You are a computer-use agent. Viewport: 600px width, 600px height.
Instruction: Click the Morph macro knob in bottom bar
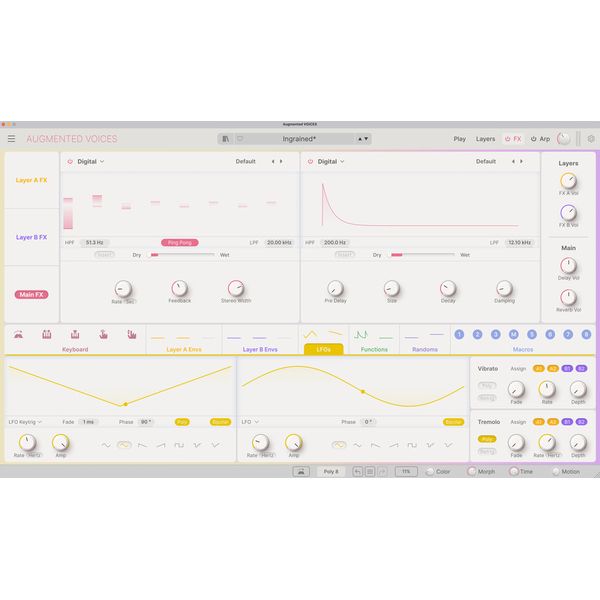pos(472,471)
